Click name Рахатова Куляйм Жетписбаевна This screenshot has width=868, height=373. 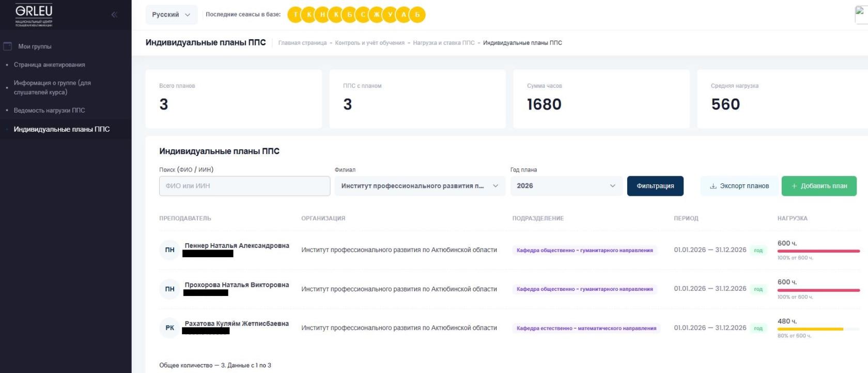pyautogui.click(x=237, y=324)
